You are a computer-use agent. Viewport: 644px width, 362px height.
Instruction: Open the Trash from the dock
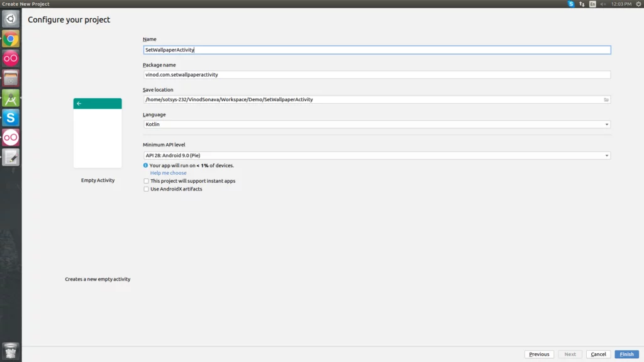pyautogui.click(x=10, y=351)
